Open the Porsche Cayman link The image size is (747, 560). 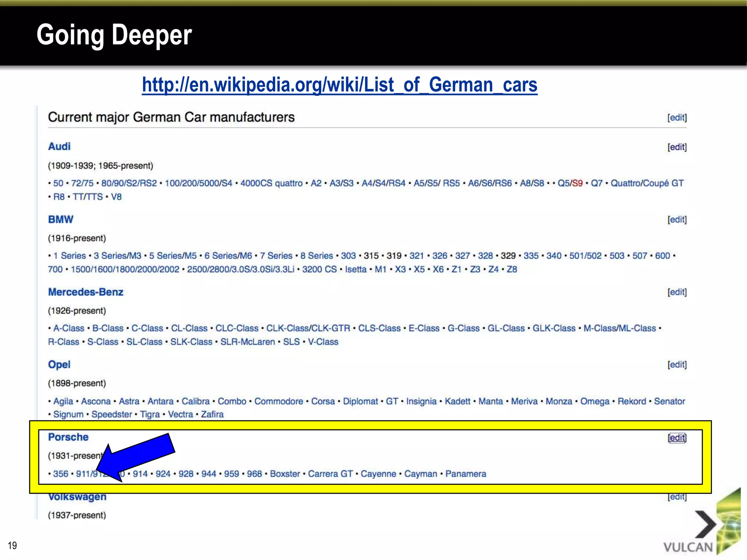(421, 474)
